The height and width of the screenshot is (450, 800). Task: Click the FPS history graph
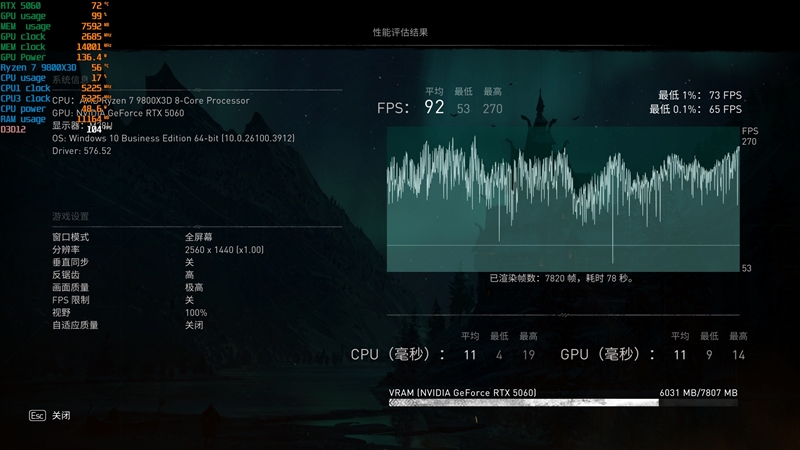coord(563,199)
